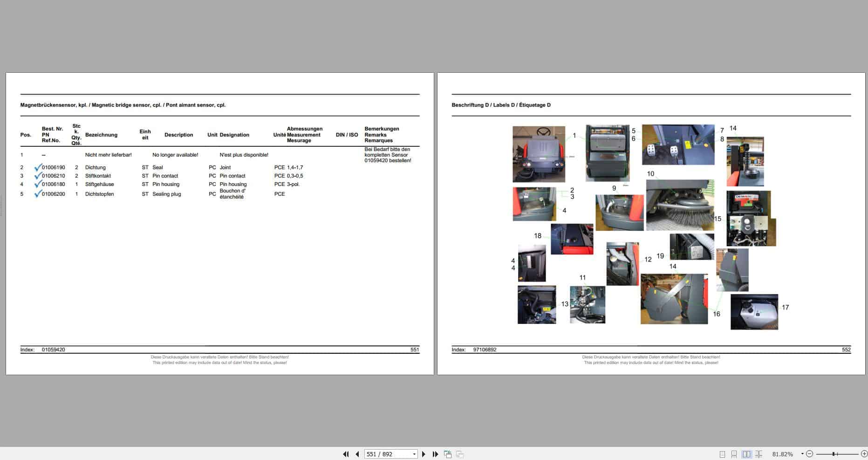Expand the forward view history control

point(460,454)
